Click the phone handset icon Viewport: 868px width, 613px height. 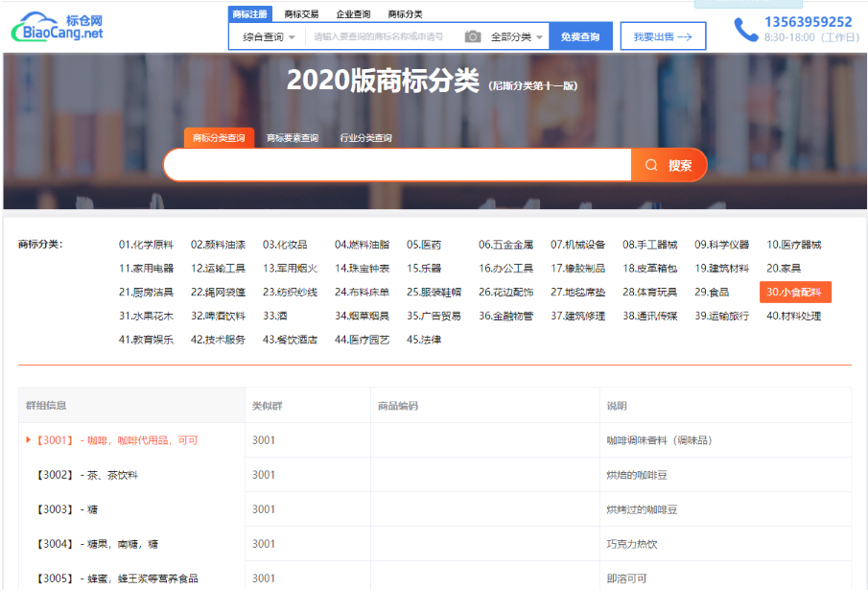(x=745, y=29)
